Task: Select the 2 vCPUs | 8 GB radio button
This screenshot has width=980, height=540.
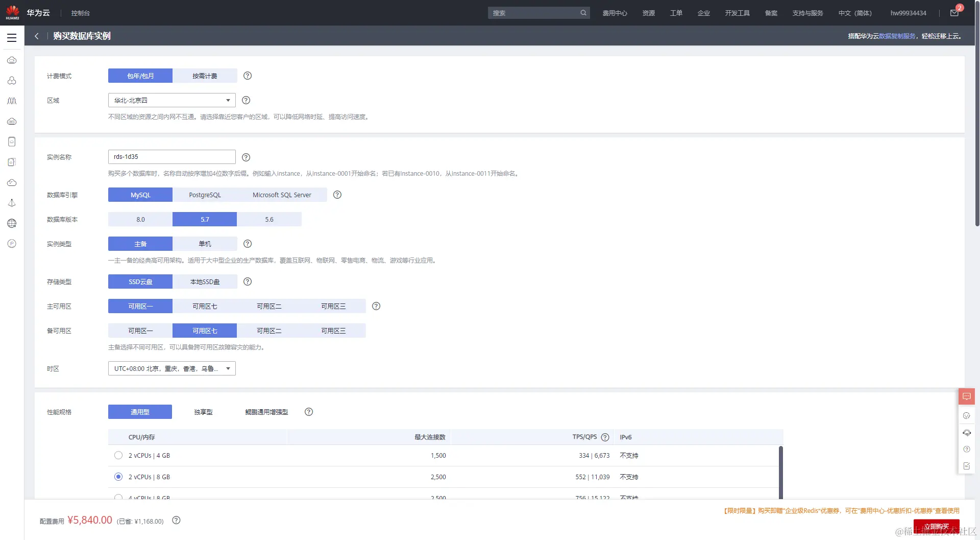Action: [118, 477]
